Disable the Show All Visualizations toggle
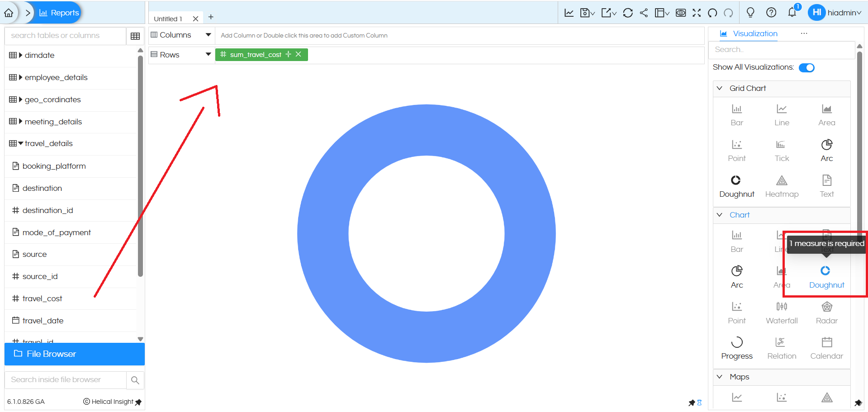Image resolution: width=868 pixels, height=412 pixels. pos(806,67)
